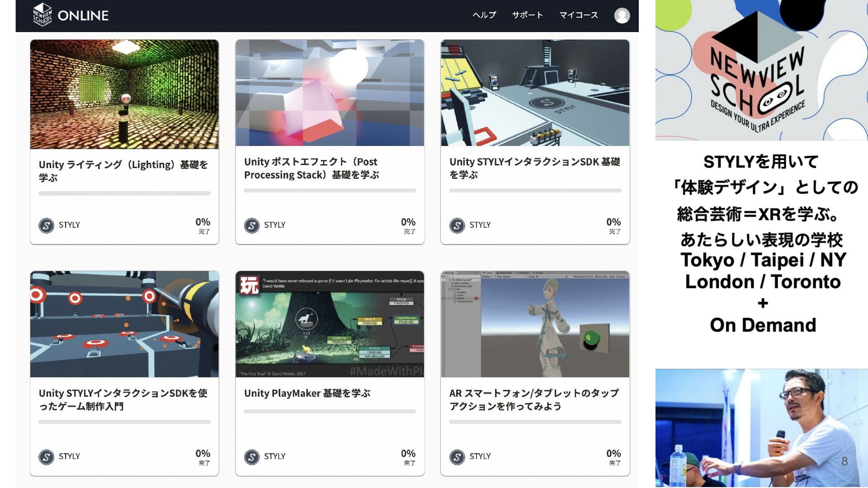868x488 pixels.
Task: Open the user profile avatar icon
Action: pyautogui.click(x=622, y=15)
